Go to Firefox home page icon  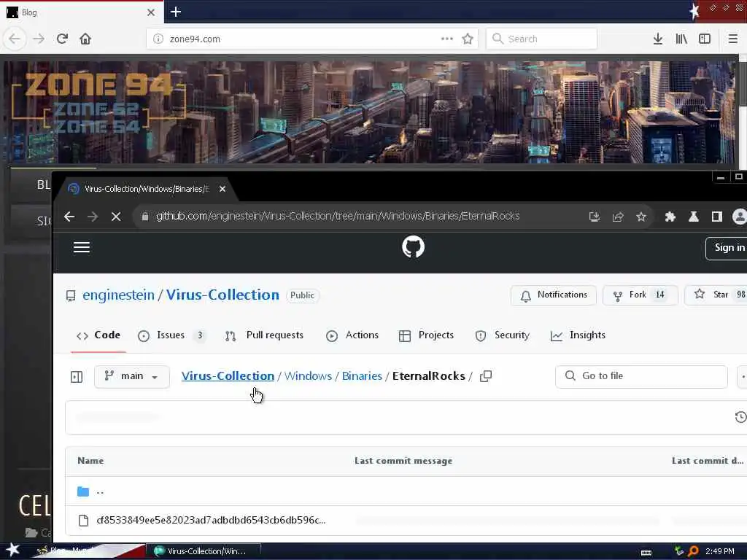coord(85,39)
